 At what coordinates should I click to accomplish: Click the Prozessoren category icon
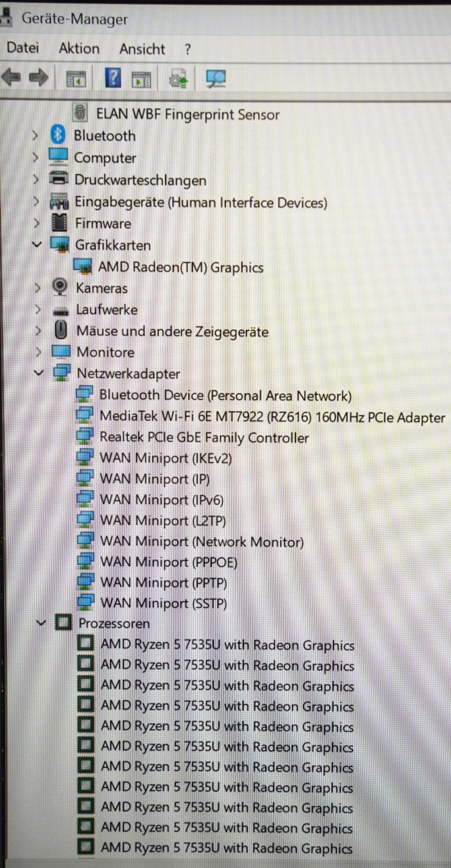(63, 622)
